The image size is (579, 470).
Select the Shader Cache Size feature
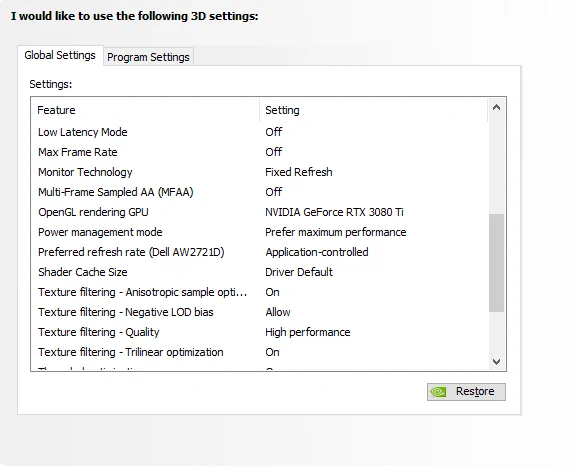click(83, 272)
